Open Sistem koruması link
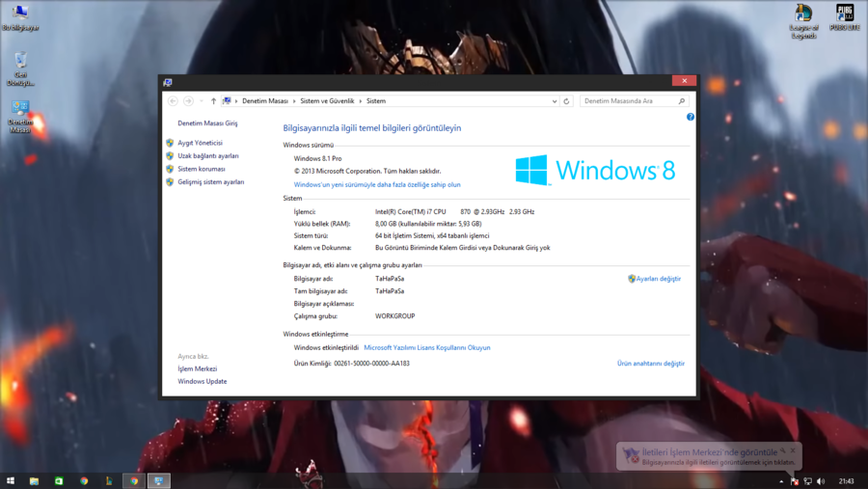Screen dimensions: 868x489 coord(202,169)
